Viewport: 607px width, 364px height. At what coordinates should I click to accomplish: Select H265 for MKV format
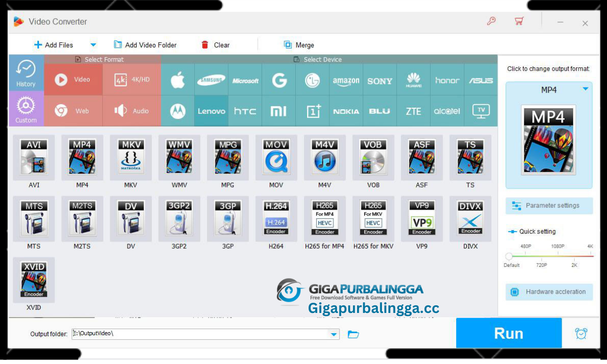[x=373, y=219]
